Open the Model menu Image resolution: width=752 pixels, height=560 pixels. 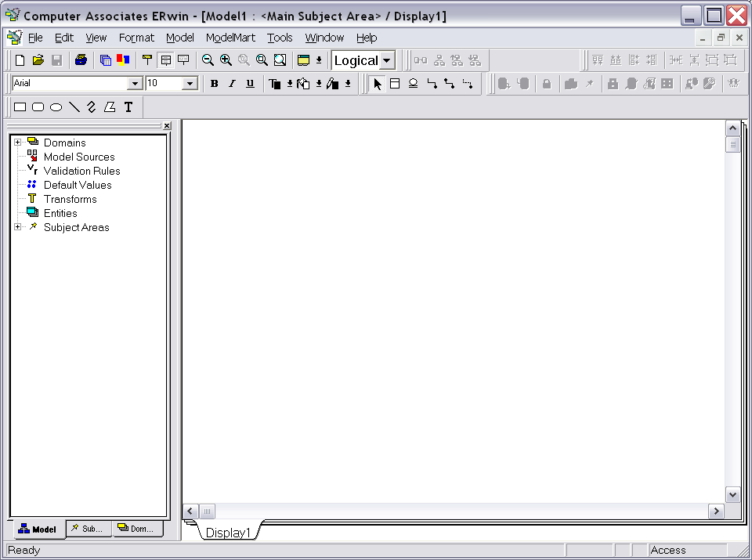[x=180, y=38]
